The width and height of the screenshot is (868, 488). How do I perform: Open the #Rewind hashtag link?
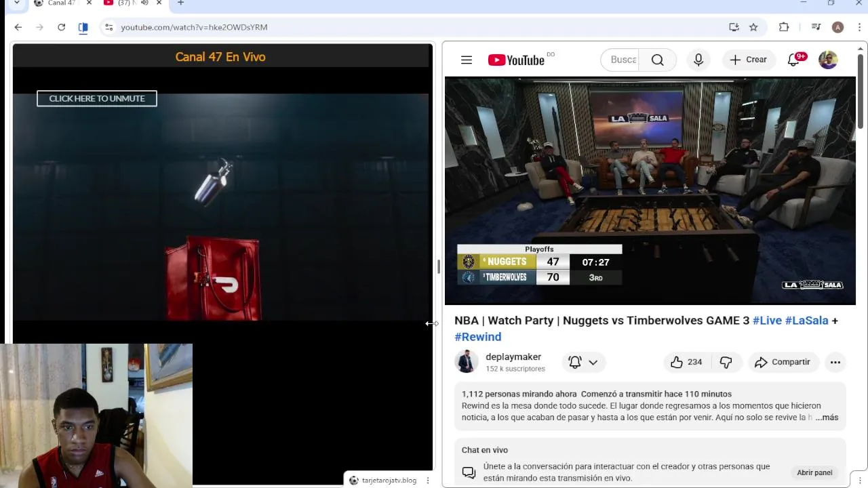[x=478, y=337]
